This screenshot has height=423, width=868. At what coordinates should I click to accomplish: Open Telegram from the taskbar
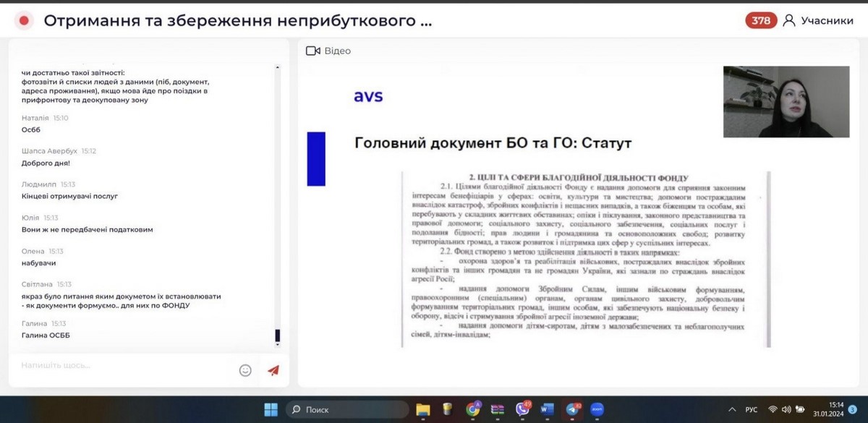click(x=572, y=409)
